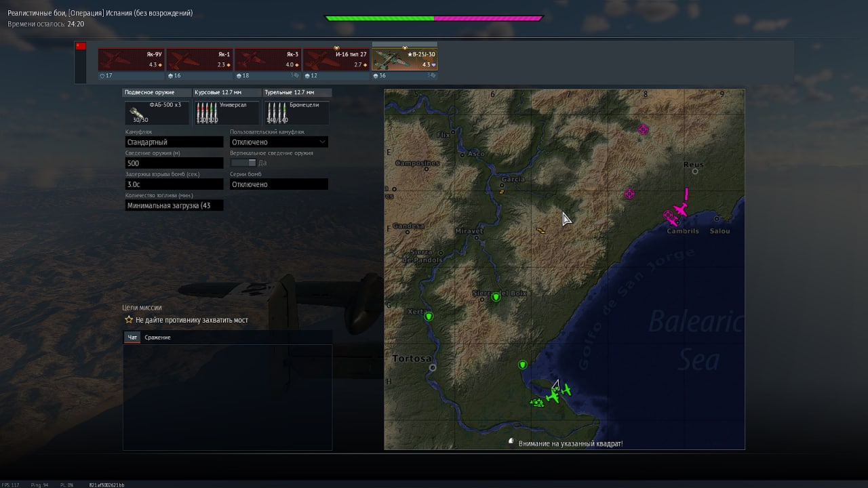Image resolution: width=868 pixels, height=488 pixels.
Task: Click the green shield marker at Sierra del Boix
Action: (x=496, y=297)
